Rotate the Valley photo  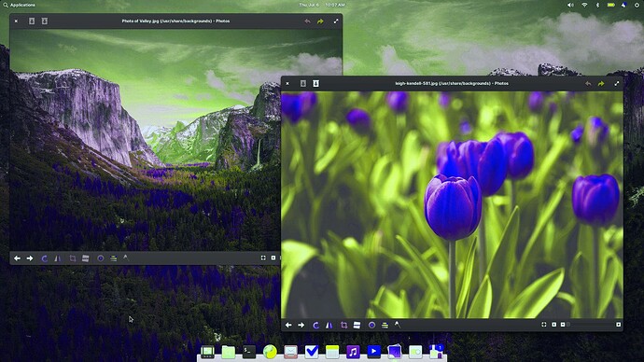[x=45, y=258]
